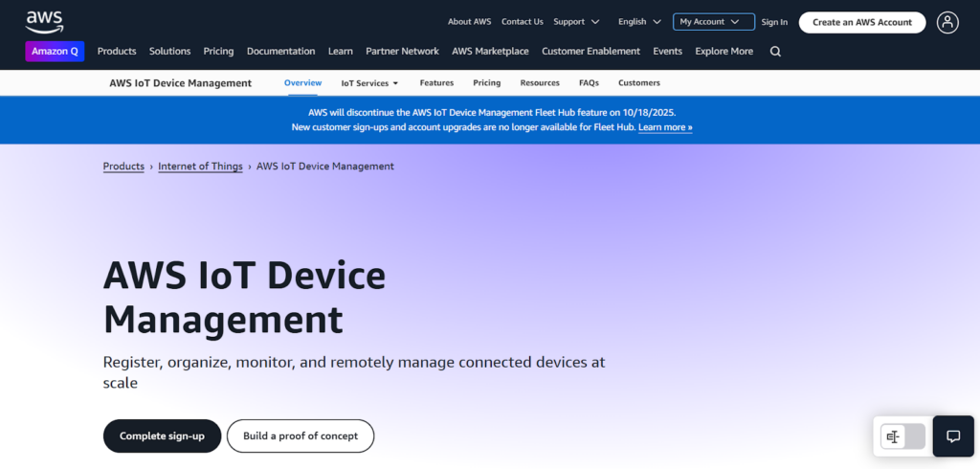
Task: Click About AWS link
Action: click(x=469, y=22)
